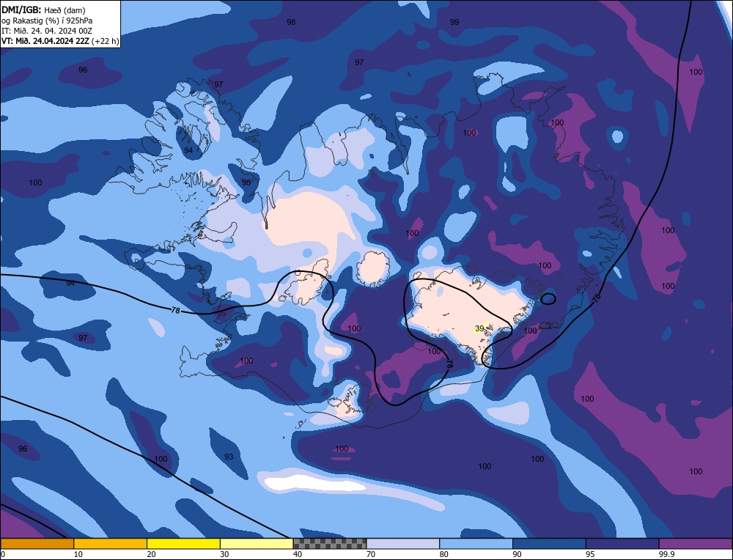Click the legend scale label "30"
This screenshot has height=560, width=733.
click(224, 554)
